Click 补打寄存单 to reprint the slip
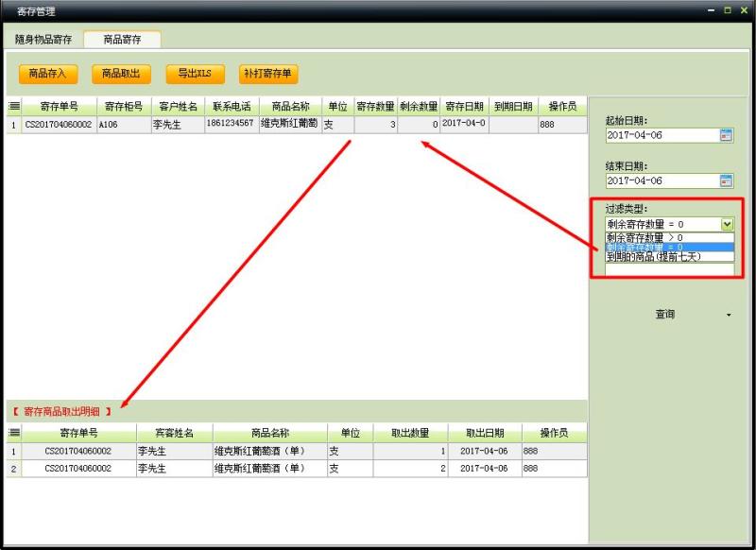Image resolution: width=756 pixels, height=550 pixels. tap(268, 74)
